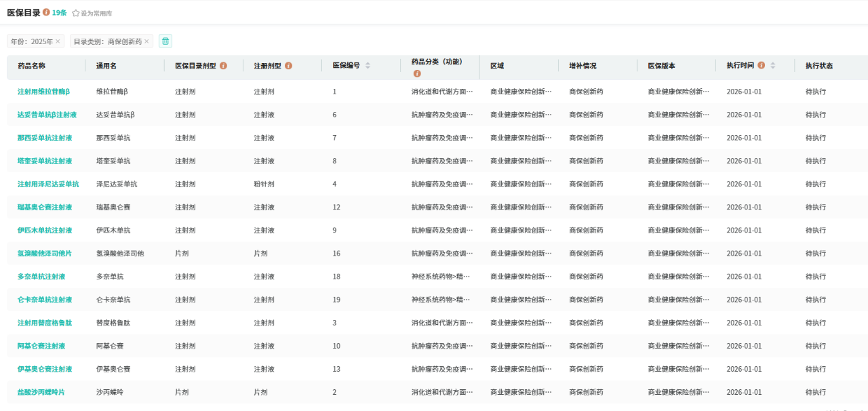This screenshot has width=868, height=411.
Task: Open the 注射用维拉苷酶β drug link
Action: pos(43,92)
